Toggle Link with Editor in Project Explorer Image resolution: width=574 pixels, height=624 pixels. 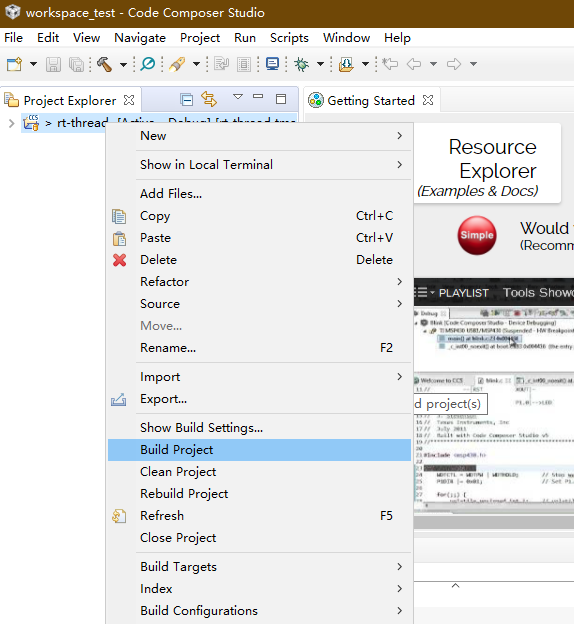[x=209, y=99]
